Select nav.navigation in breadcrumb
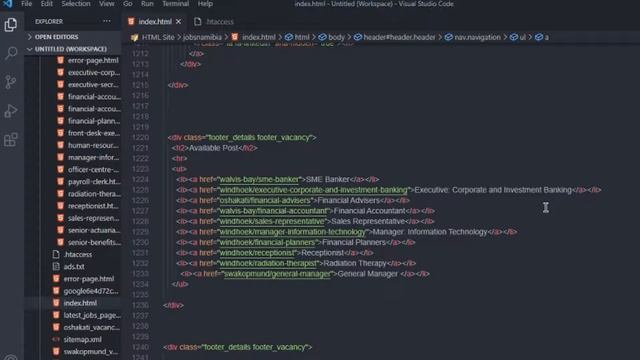 (x=477, y=37)
